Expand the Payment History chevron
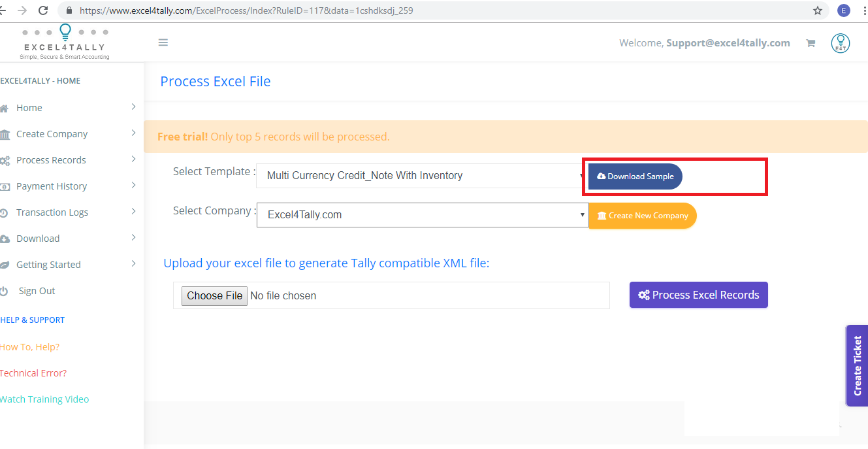The image size is (868, 449). coord(133,185)
